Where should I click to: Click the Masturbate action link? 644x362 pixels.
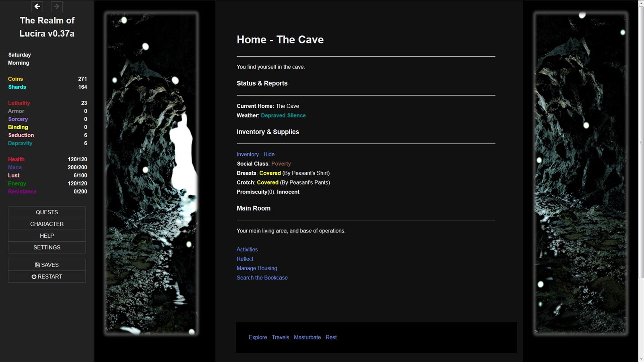click(307, 337)
